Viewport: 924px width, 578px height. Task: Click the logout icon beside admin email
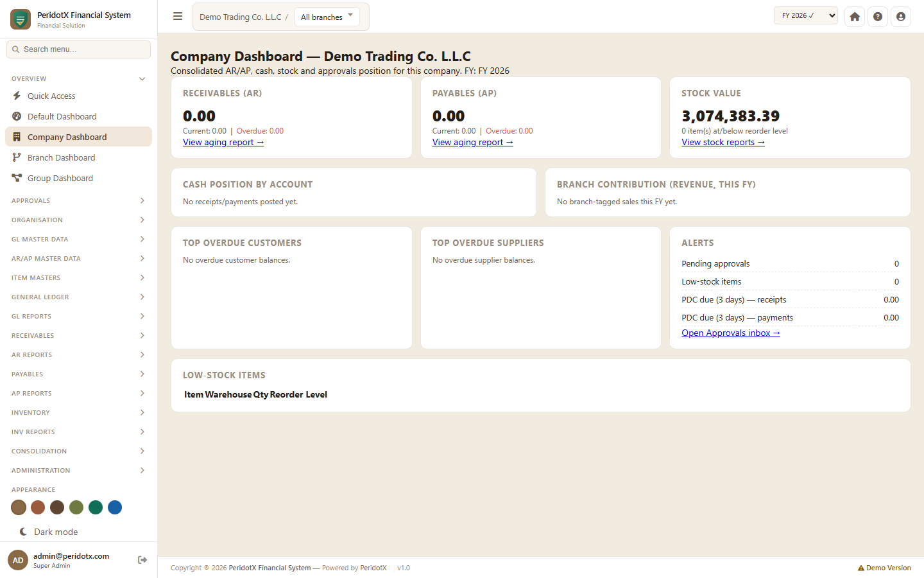142,560
